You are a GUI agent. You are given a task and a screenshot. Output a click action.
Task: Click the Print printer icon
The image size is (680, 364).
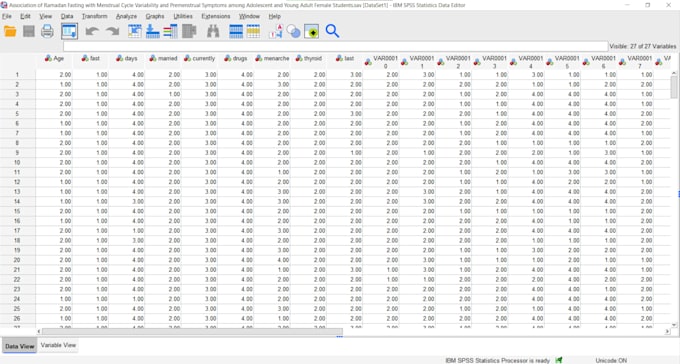(x=47, y=31)
